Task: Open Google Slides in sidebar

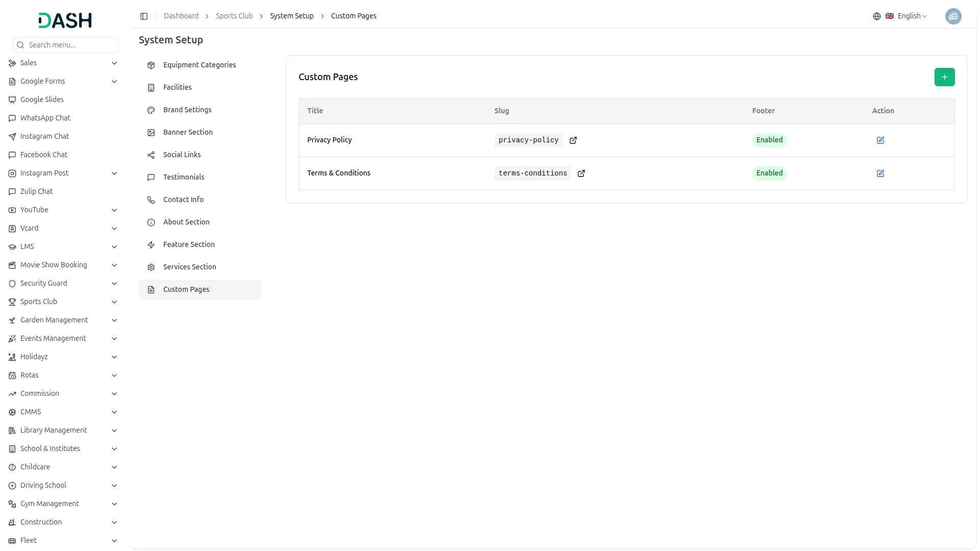Action: click(42, 99)
